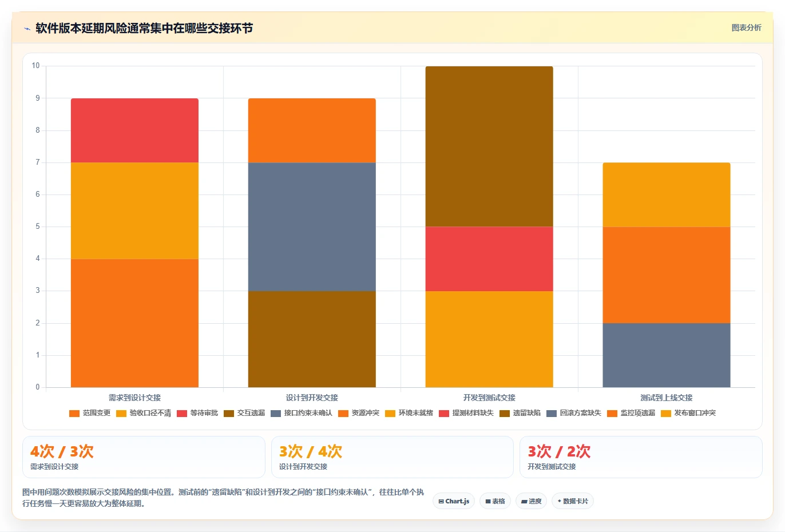Screen dimensions: 785x532
Task: Click the 开发到测试交接 x-axis label
Action: [x=489, y=398]
